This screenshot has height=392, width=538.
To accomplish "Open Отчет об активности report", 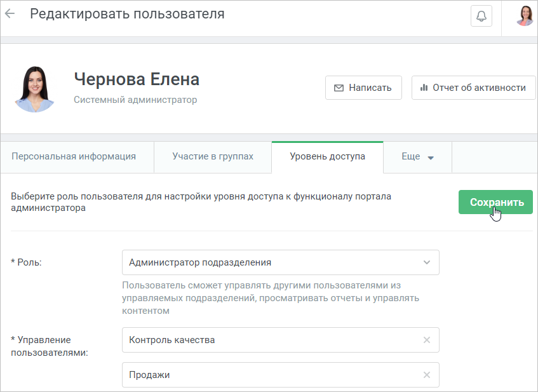I will click(473, 88).
